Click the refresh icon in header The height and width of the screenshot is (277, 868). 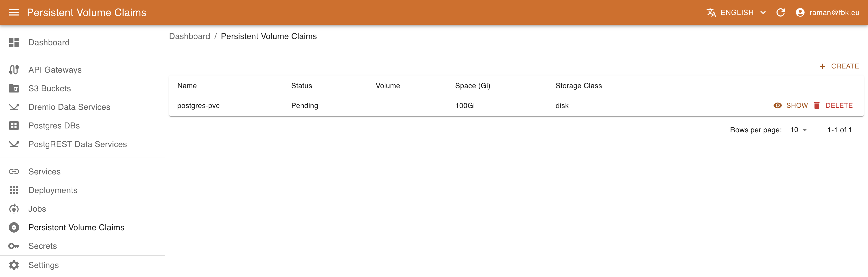click(x=780, y=12)
